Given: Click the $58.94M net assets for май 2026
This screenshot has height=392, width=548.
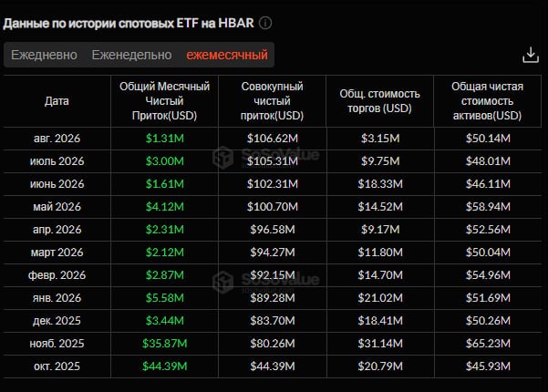Looking at the screenshot, I should (488, 206).
